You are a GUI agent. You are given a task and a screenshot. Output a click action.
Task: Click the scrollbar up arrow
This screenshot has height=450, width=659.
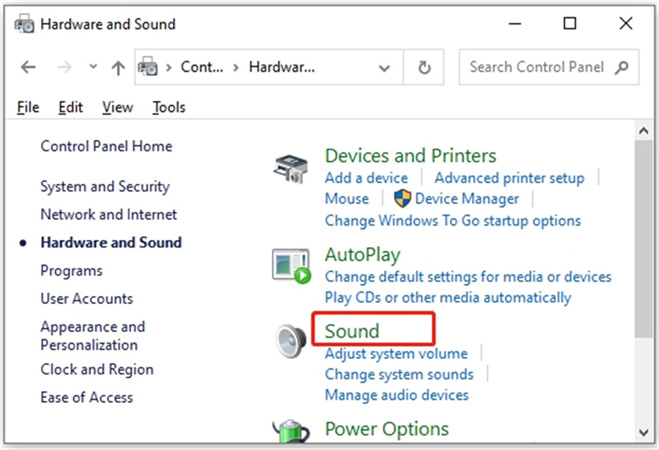click(643, 131)
